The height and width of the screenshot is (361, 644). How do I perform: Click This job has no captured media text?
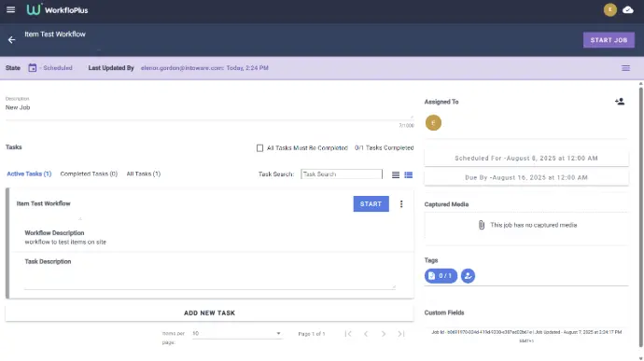click(x=534, y=225)
